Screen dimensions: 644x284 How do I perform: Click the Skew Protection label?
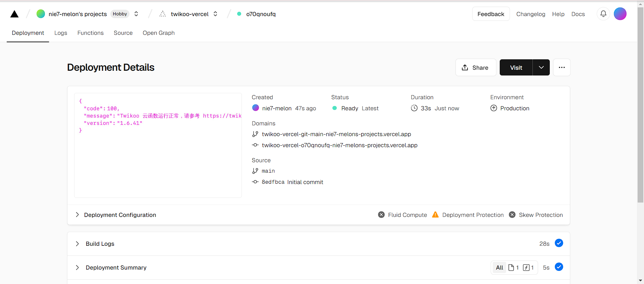(x=541, y=215)
